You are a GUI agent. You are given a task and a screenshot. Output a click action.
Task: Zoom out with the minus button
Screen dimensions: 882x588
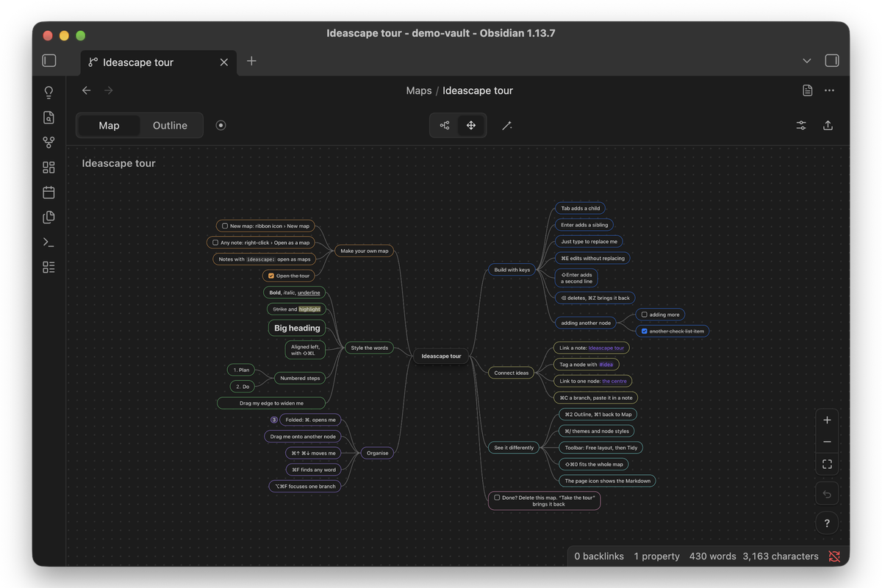click(x=827, y=442)
